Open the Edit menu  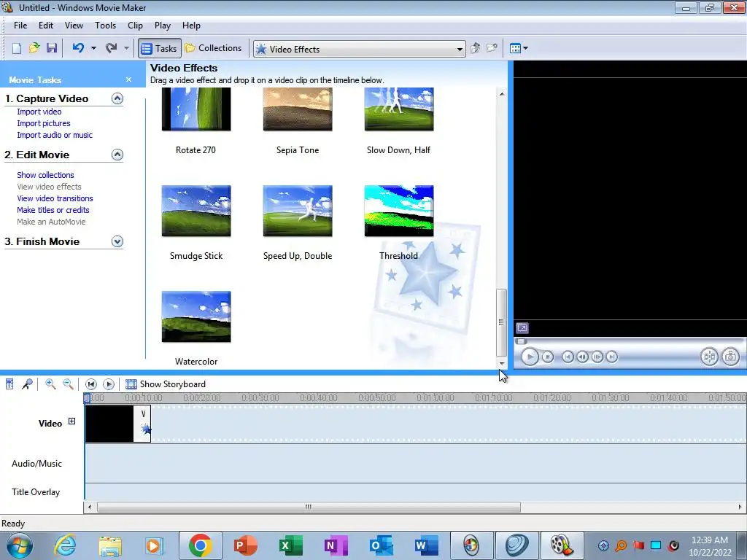click(x=46, y=26)
